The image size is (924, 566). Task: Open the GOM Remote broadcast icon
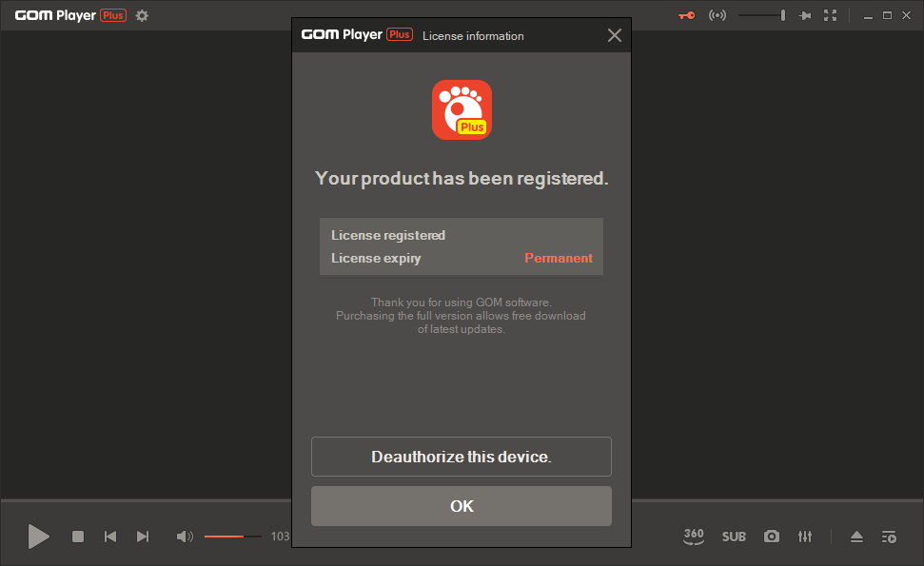coord(718,15)
